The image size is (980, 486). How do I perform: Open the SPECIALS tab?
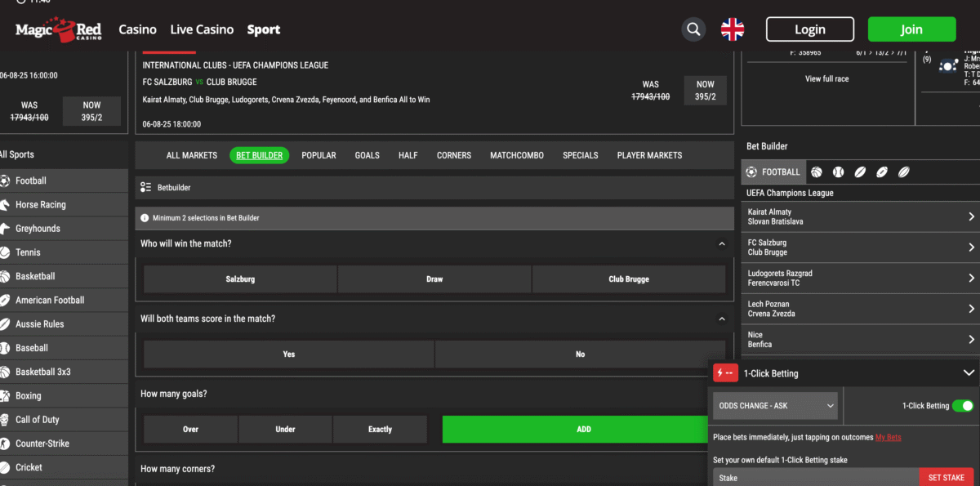tap(581, 155)
